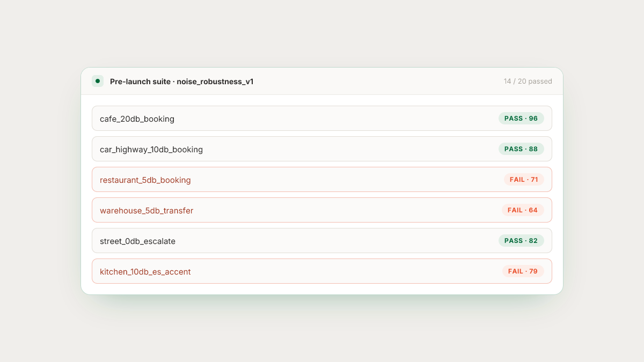Open the restaurant_5db_booking failed test
The width and height of the screenshot is (644, 362).
coord(322,180)
